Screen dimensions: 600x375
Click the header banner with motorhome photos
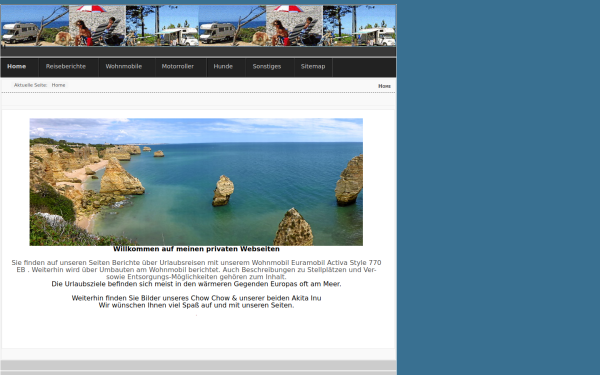coord(198,26)
